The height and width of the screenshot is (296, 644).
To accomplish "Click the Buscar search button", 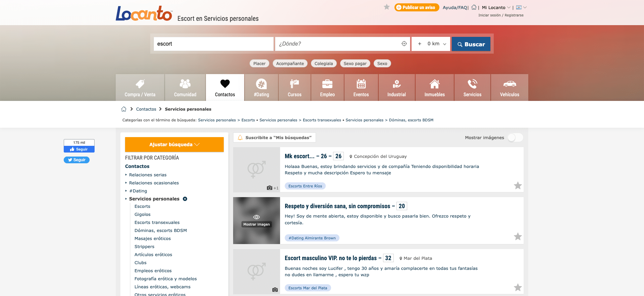I will click(x=471, y=44).
